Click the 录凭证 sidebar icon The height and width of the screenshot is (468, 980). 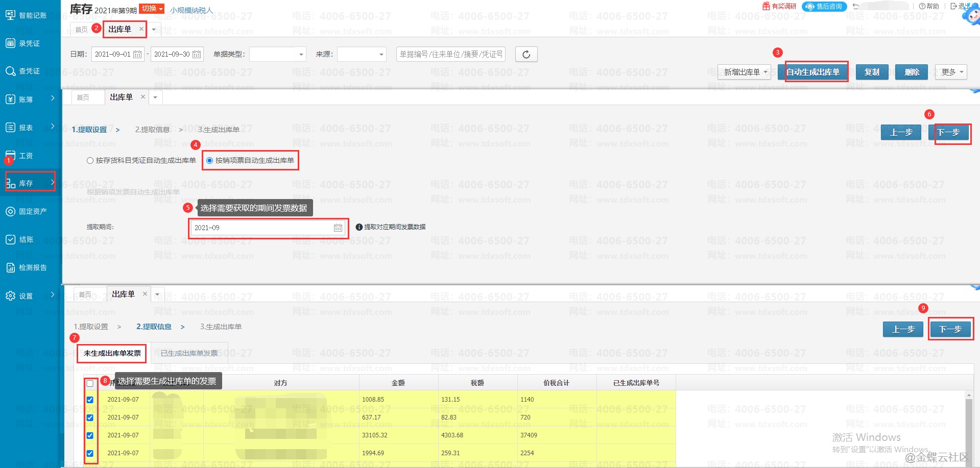coord(10,43)
